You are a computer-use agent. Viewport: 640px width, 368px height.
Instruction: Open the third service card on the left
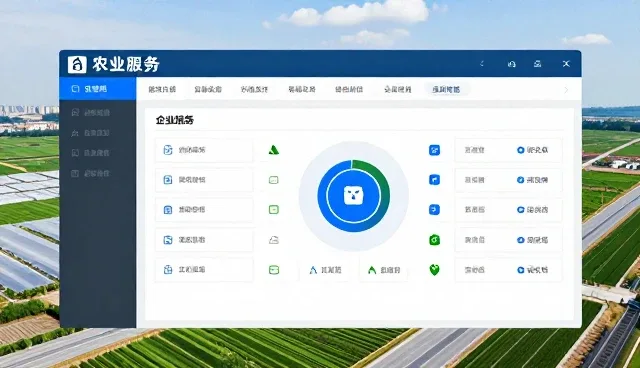[x=204, y=210]
